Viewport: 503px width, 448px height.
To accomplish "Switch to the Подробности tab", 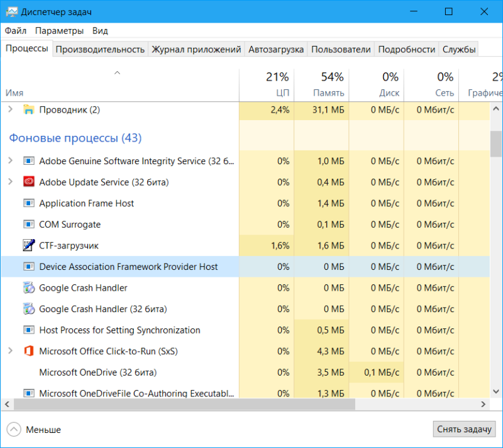I will pyautogui.click(x=406, y=50).
